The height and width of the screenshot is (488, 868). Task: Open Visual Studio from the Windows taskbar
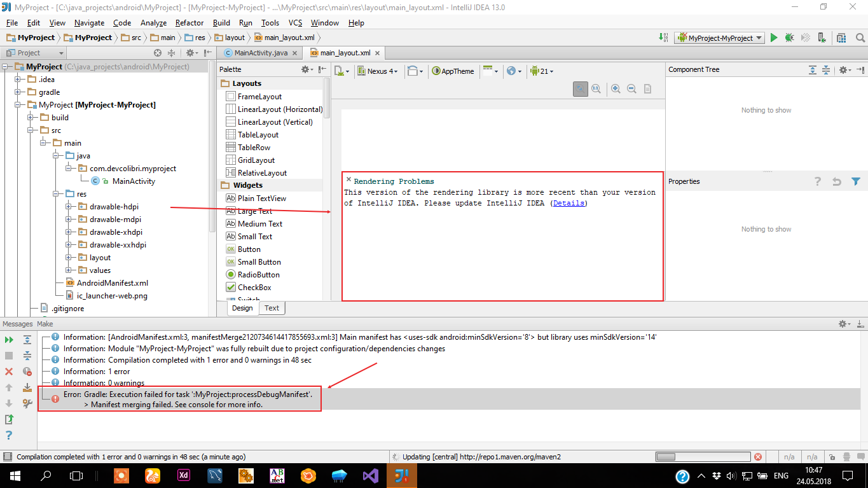pos(370,475)
